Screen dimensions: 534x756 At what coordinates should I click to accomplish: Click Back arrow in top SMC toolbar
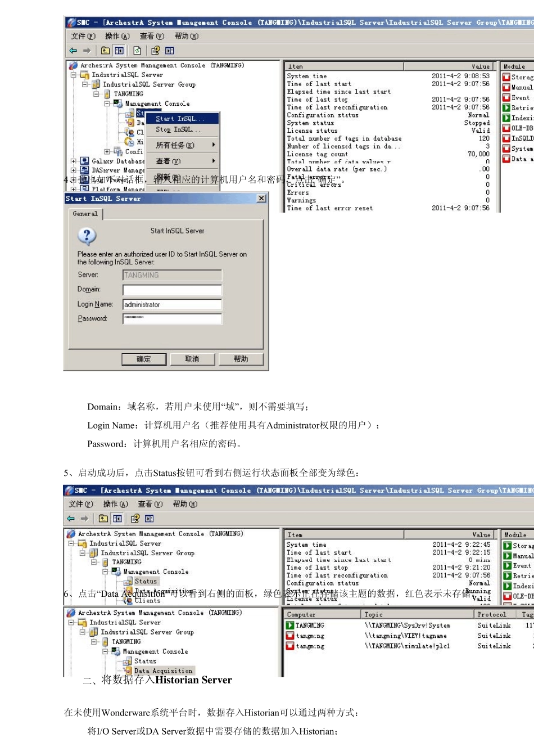73,51
